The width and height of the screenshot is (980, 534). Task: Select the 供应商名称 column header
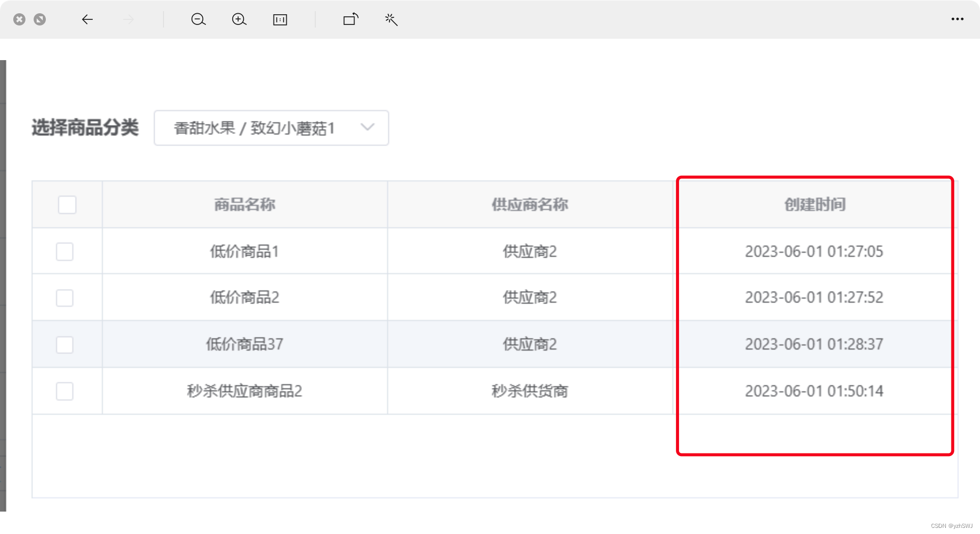click(529, 204)
